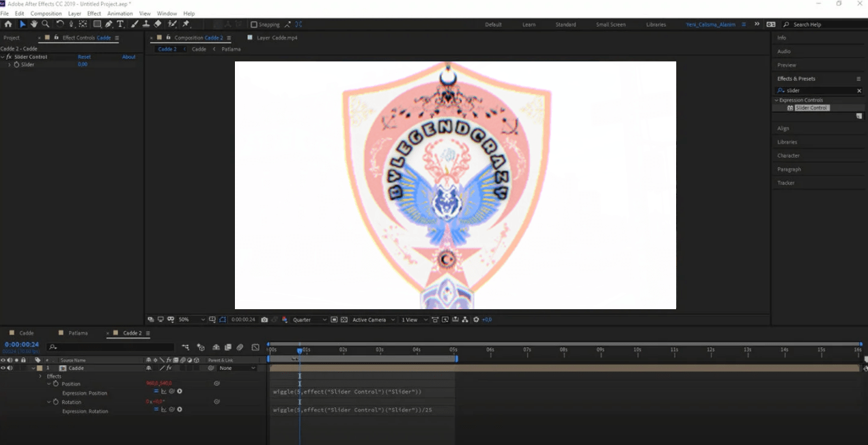Image resolution: width=868 pixels, height=445 pixels.
Task: Switch to the Project panel tab
Action: point(12,38)
